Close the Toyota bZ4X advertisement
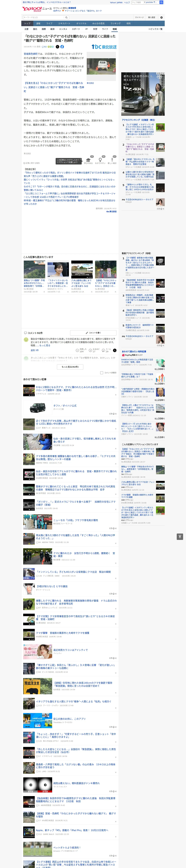Image resolution: width=186 pixels, height=868 pixels. [163, 73]
